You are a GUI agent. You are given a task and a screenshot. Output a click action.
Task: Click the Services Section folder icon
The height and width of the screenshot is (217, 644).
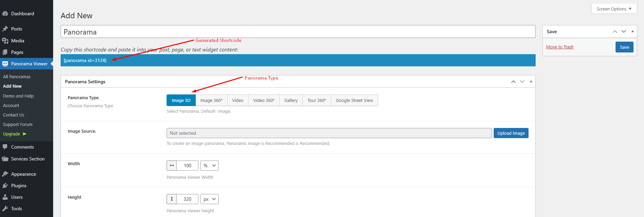5,159
